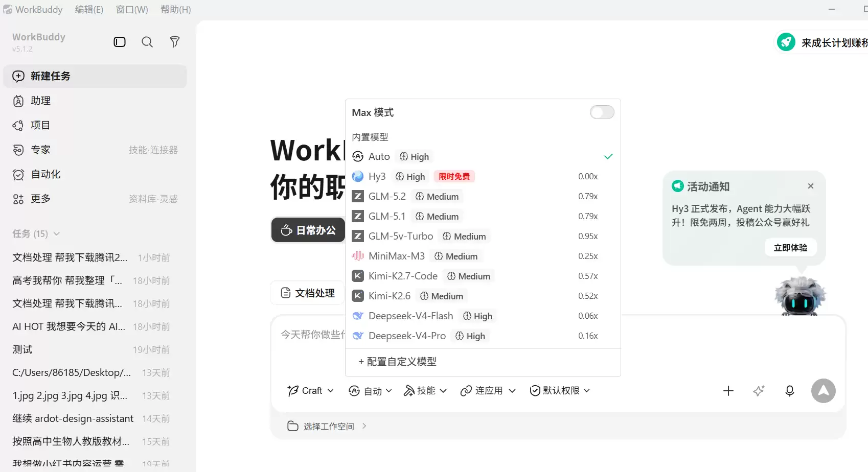Open the 自动 model dropdown
This screenshot has height=472, width=868.
pyautogui.click(x=370, y=391)
